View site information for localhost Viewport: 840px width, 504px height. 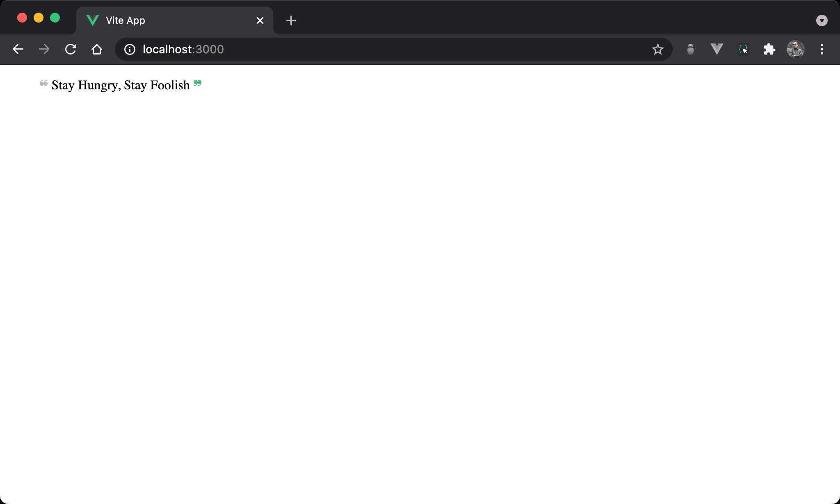pos(130,49)
